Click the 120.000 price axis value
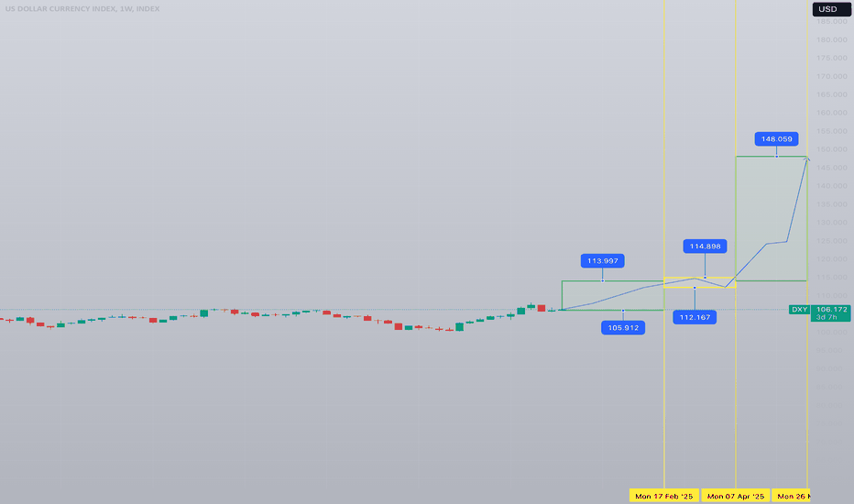The image size is (854, 504). click(x=832, y=258)
